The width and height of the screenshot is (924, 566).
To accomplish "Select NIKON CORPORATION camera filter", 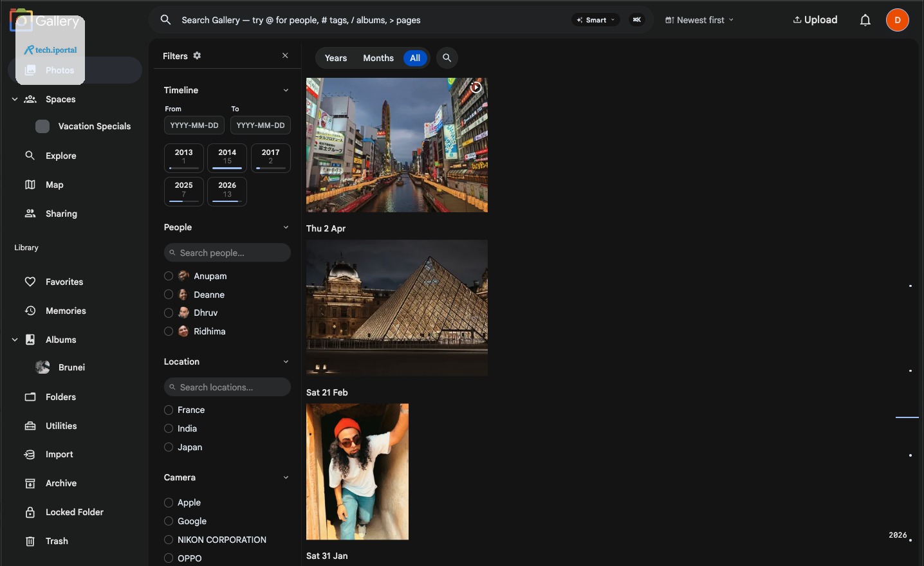I will pyautogui.click(x=169, y=540).
